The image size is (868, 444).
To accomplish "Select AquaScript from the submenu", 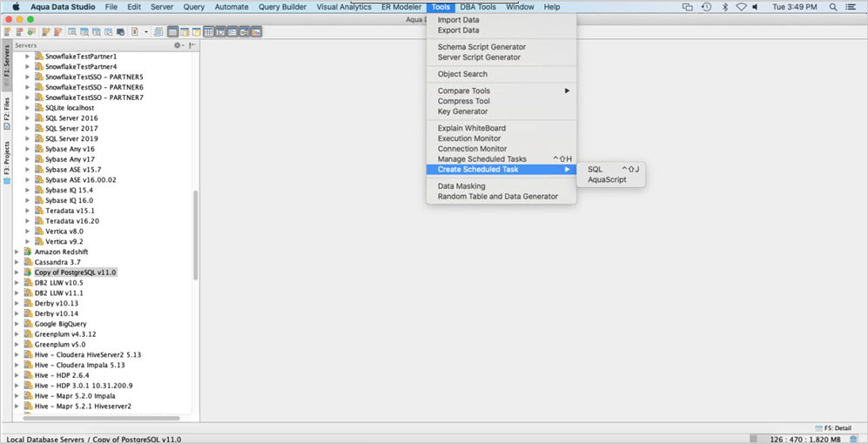I will [x=610, y=180].
